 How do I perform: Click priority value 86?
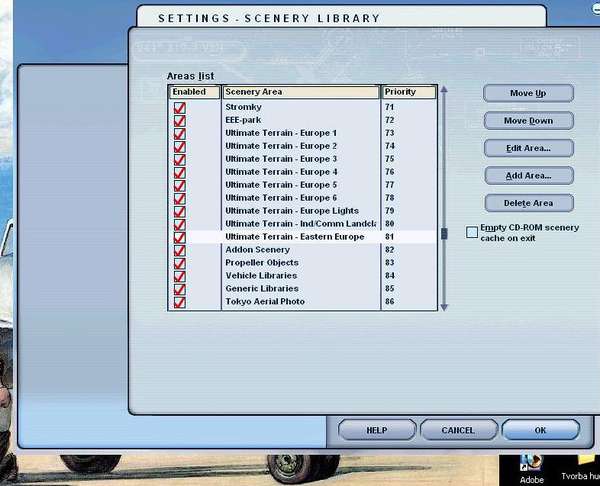[x=390, y=302]
